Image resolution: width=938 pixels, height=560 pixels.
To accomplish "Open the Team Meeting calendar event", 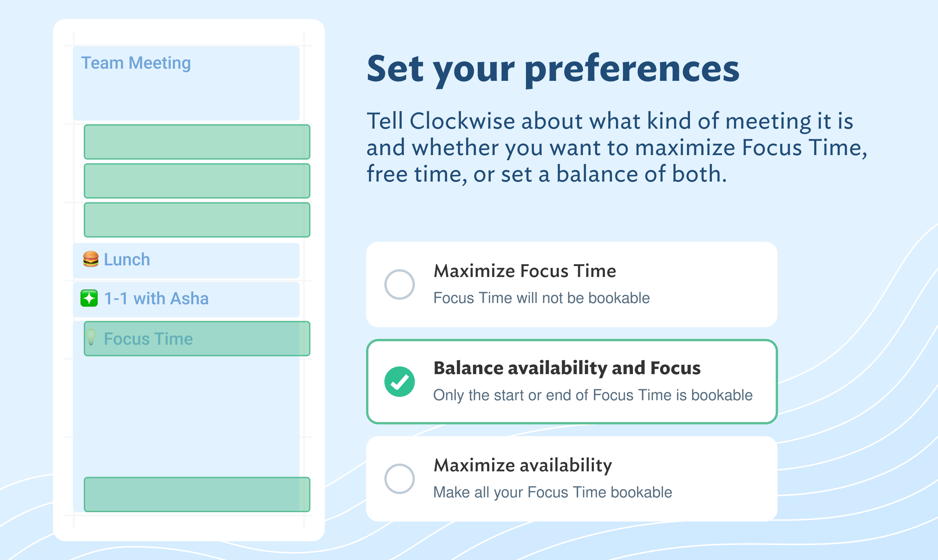I will pyautogui.click(x=186, y=83).
